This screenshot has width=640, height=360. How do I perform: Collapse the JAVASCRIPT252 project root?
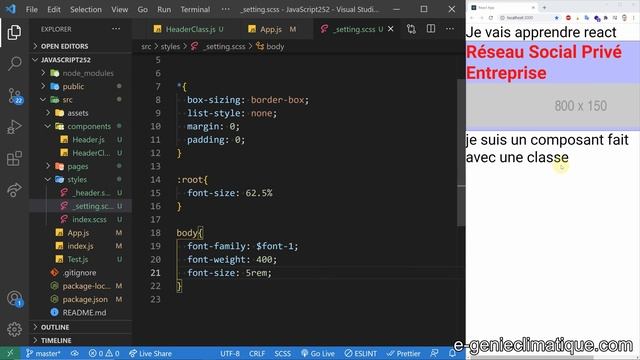click(65, 60)
